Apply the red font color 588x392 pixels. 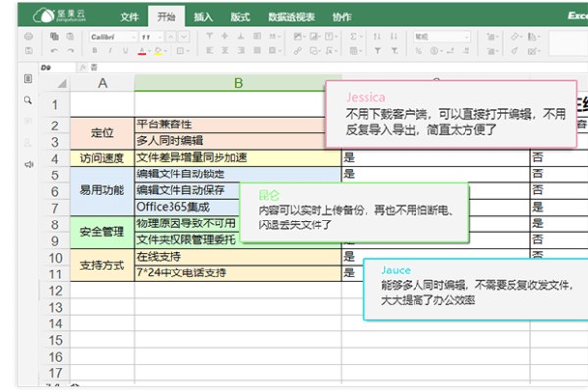click(x=142, y=51)
